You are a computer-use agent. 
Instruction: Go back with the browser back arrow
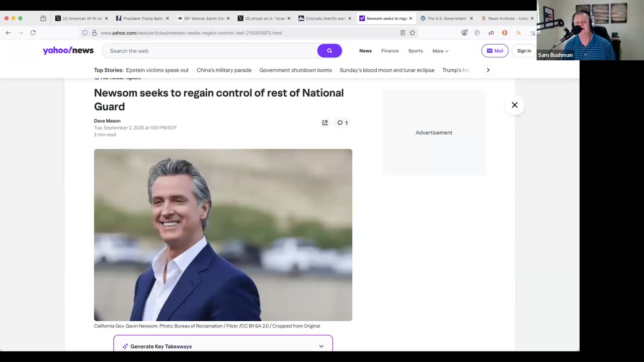coord(8,33)
